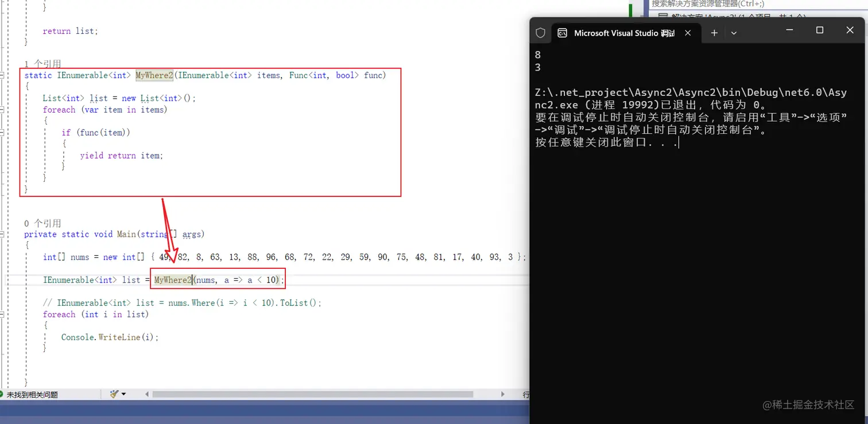
Task: Click the shield icon in the console window
Action: tap(540, 33)
